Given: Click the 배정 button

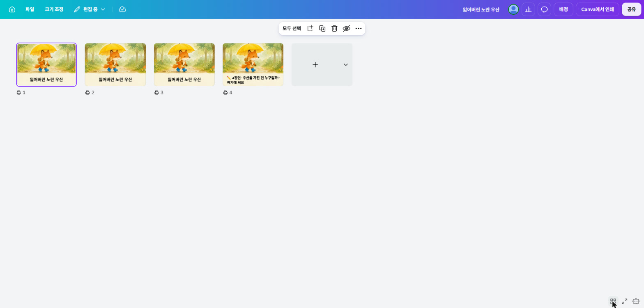Looking at the screenshot, I should pos(563,9).
